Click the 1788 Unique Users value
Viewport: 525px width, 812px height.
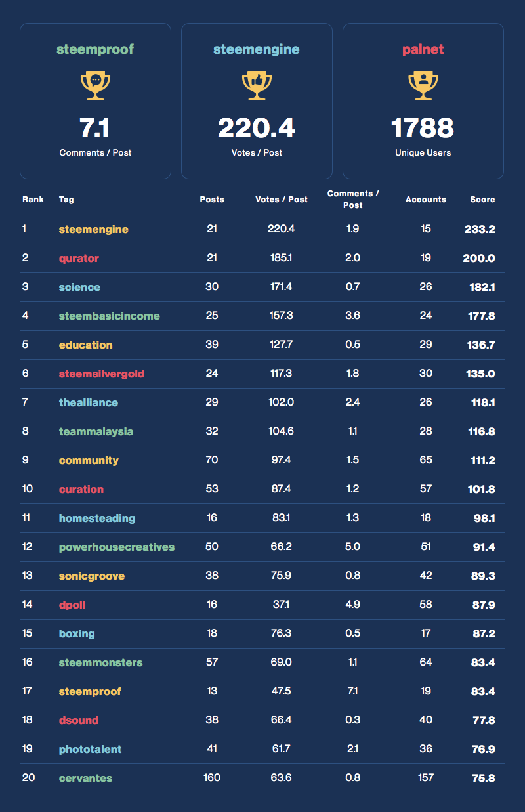click(423, 128)
